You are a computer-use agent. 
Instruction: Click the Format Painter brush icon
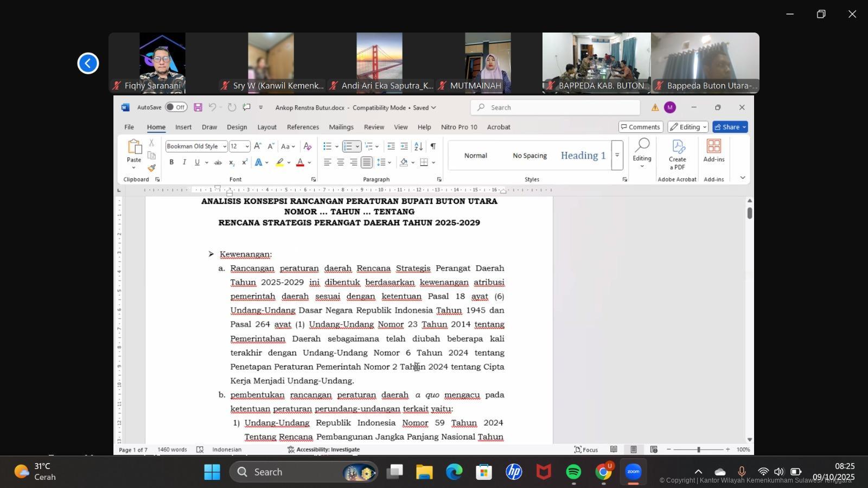(x=151, y=168)
